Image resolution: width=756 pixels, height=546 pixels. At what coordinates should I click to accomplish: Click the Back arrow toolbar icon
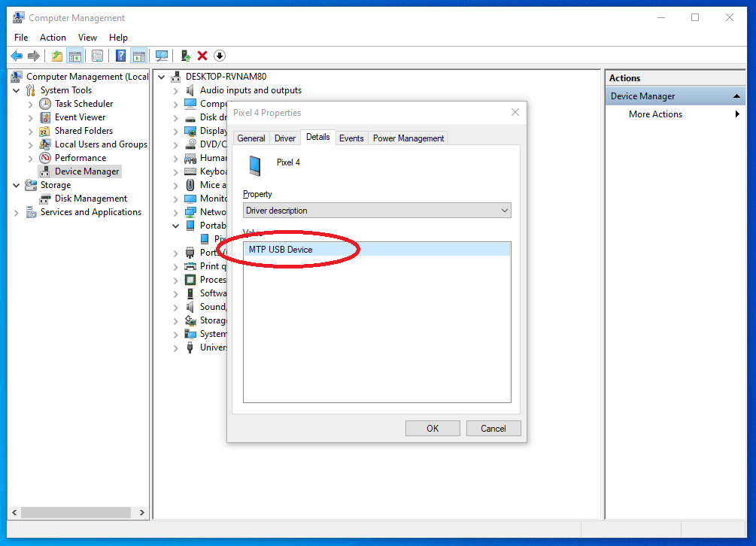tap(17, 56)
